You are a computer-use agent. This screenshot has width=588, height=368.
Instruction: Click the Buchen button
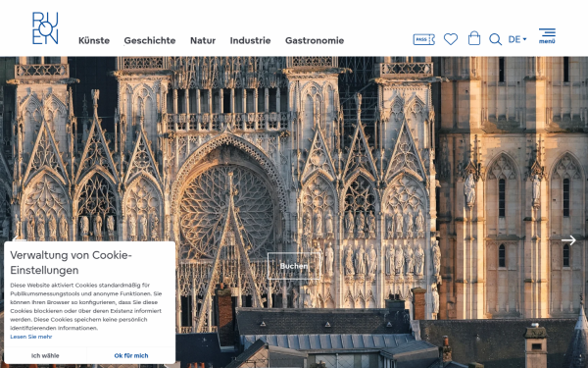[294, 266]
